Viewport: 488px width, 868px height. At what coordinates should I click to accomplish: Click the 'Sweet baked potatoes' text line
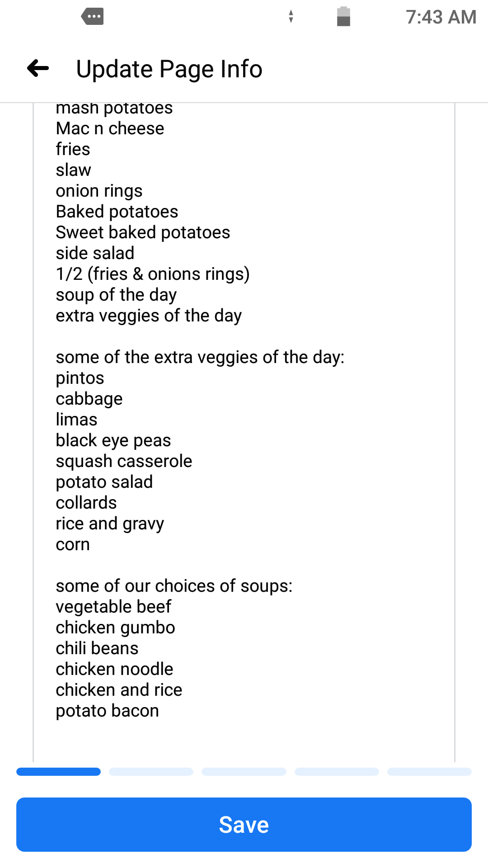(x=143, y=233)
